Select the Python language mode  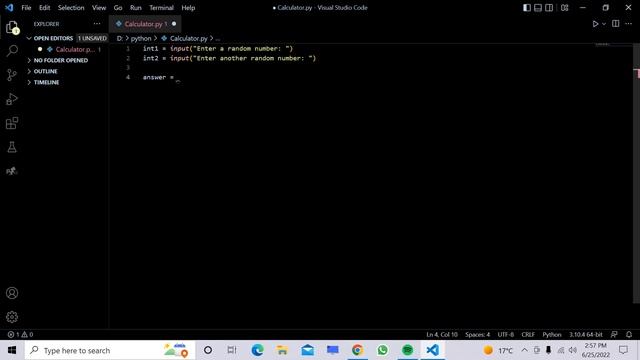[552, 334]
